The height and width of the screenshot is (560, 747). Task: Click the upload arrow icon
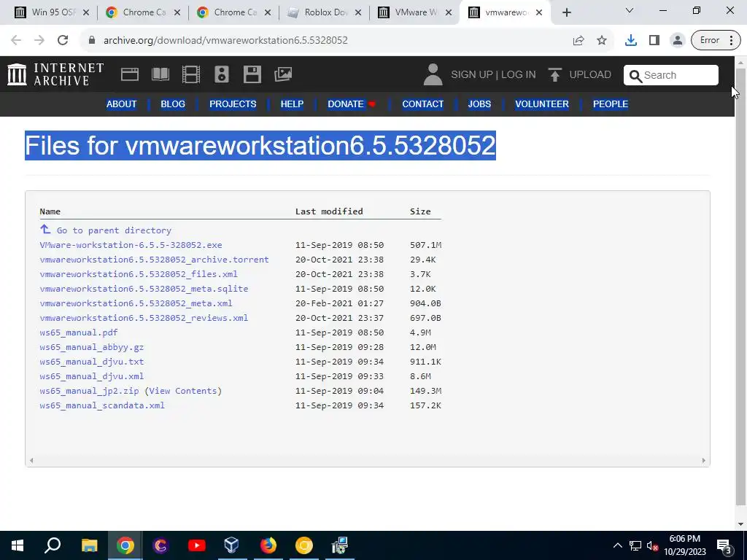pyautogui.click(x=554, y=75)
